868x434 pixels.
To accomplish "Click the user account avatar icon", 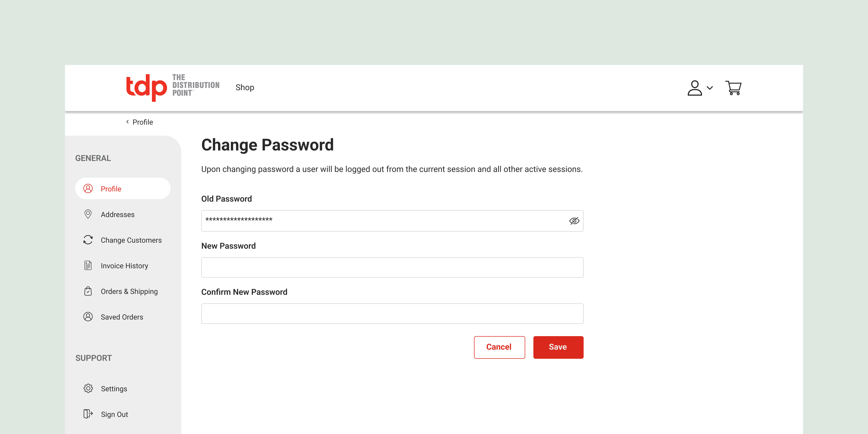I will (694, 88).
